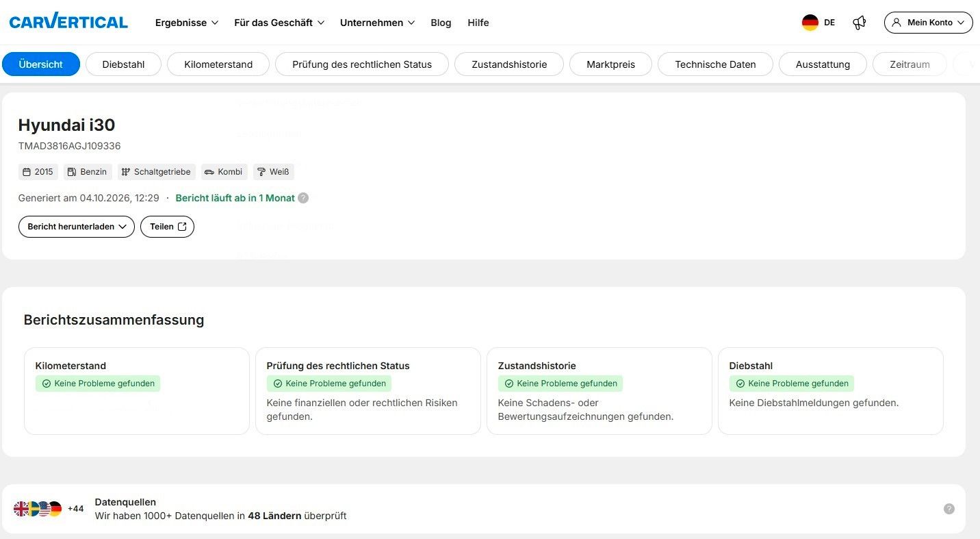Click the VIN TMAD3816AGJ109336

tap(70, 146)
